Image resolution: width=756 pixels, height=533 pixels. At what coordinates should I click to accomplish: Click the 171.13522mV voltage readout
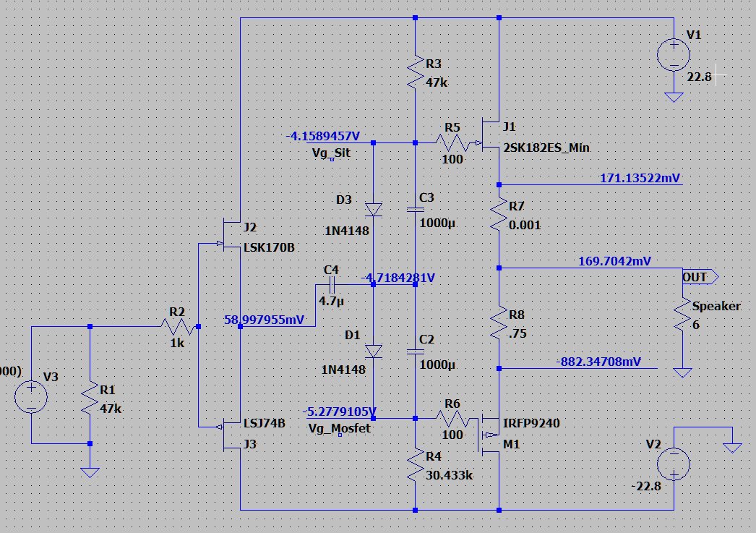(640, 178)
